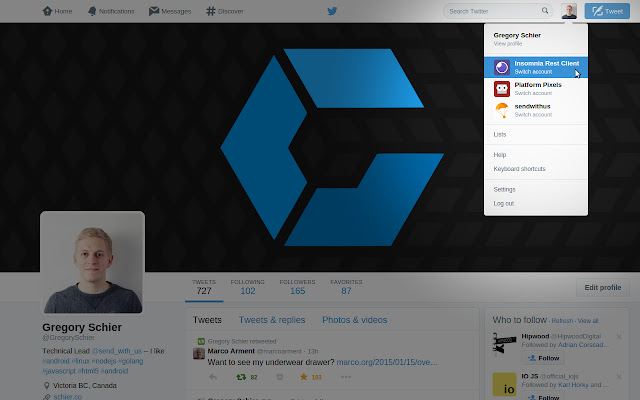The image size is (640, 400).
Task: Click the sendwithus parachute icon
Action: pyautogui.click(x=502, y=110)
